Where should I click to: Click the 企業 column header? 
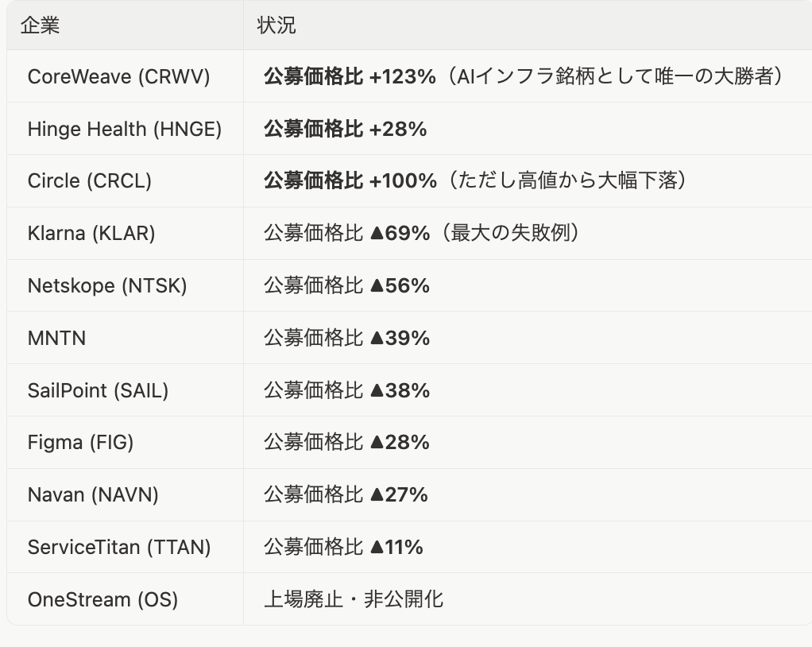[x=41, y=25]
